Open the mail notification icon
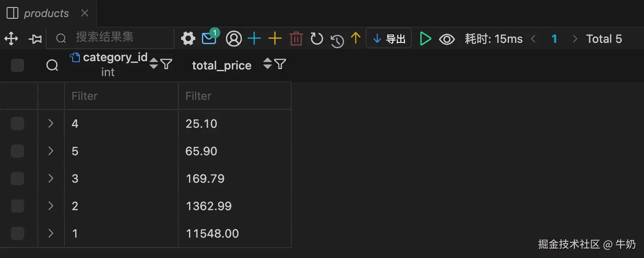Image resolution: width=644 pixels, height=258 pixels. tap(209, 39)
